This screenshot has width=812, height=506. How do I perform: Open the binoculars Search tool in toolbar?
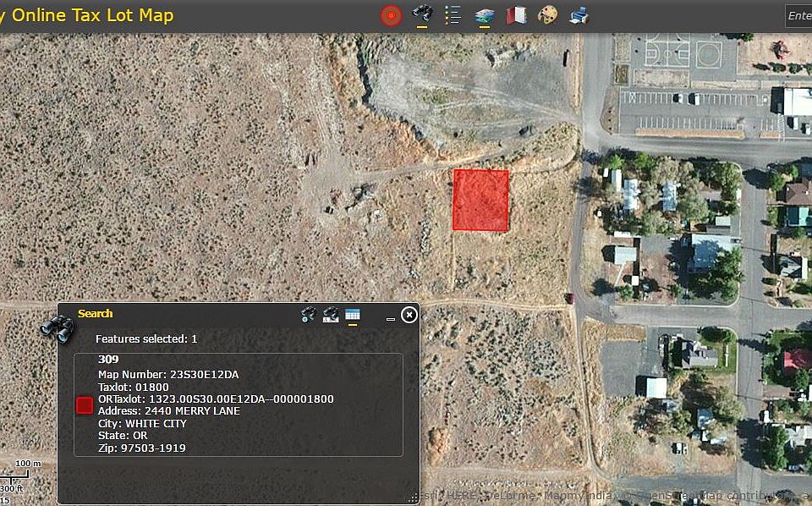[x=423, y=14]
